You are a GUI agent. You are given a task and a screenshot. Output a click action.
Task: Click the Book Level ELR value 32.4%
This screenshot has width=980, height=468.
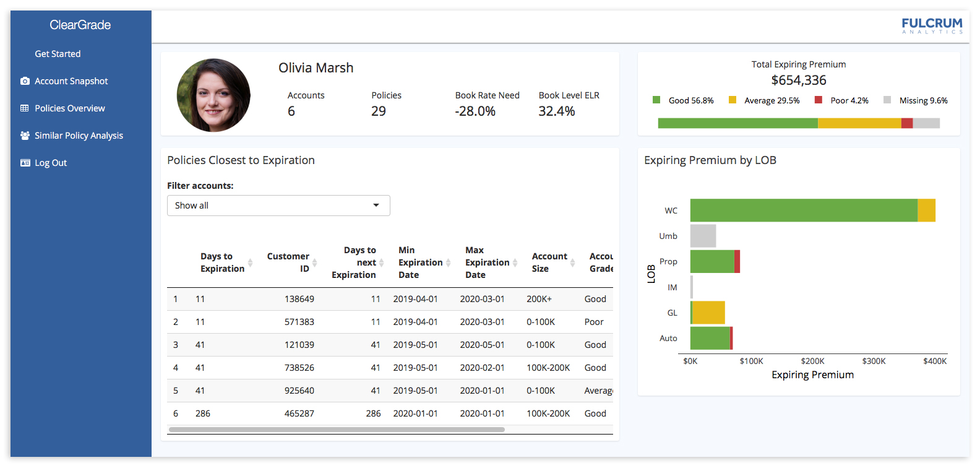coord(557,111)
